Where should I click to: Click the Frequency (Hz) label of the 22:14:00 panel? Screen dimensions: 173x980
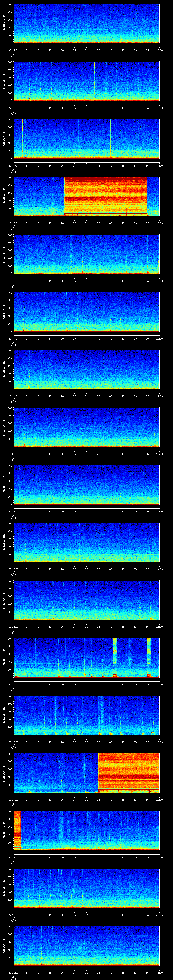4,24
